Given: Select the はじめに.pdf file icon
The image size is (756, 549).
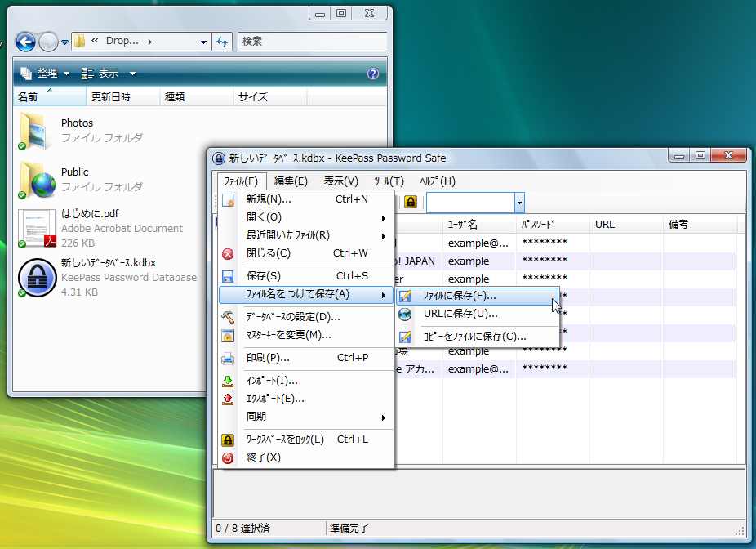Looking at the screenshot, I should 37,228.
